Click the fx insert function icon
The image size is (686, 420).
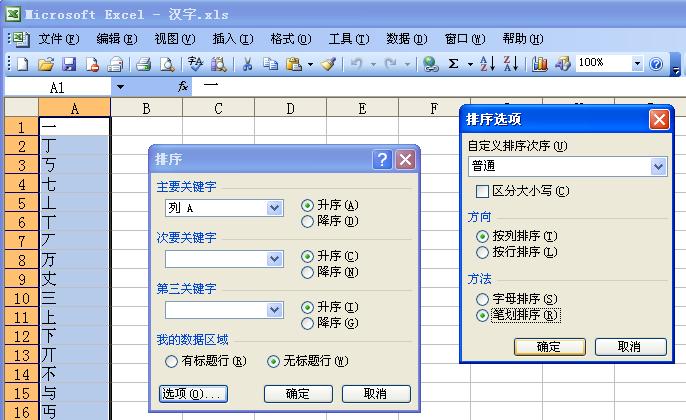point(183,87)
